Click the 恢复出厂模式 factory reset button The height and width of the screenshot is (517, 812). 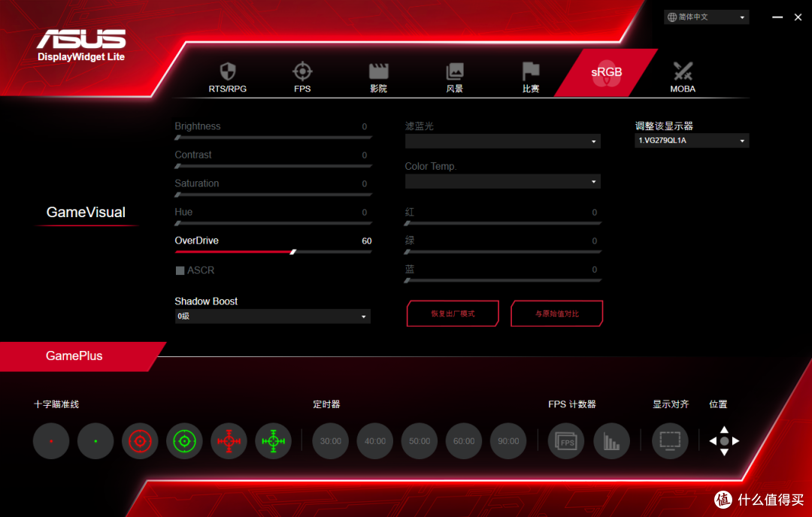point(453,313)
